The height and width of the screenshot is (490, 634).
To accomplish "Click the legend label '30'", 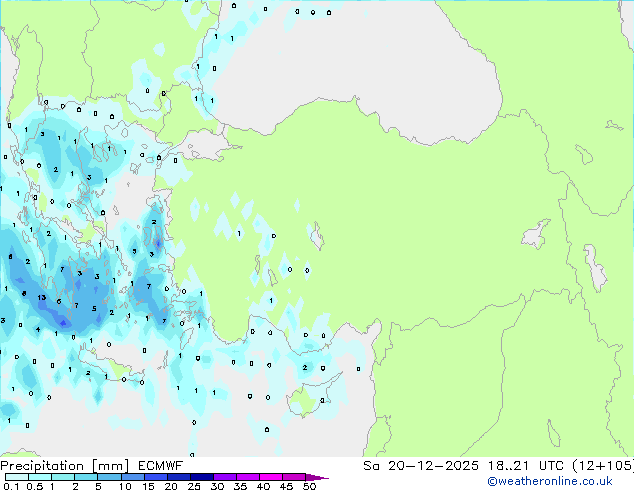I will (217, 486).
